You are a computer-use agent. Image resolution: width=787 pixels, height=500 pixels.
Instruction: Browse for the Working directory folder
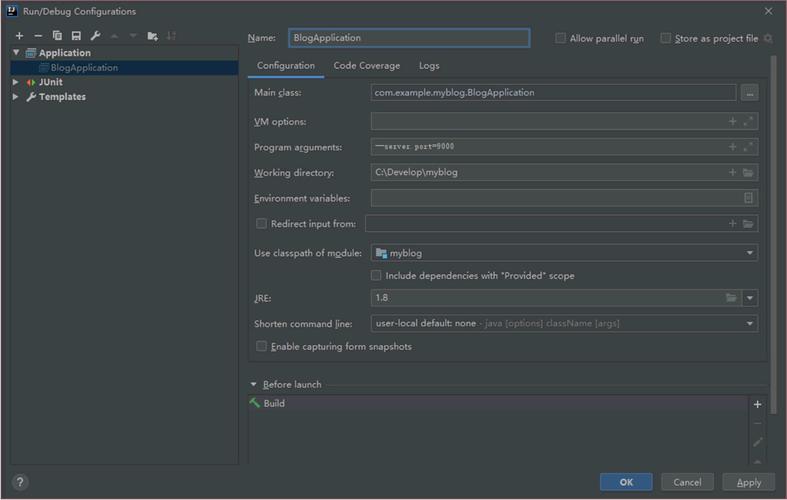pos(748,173)
